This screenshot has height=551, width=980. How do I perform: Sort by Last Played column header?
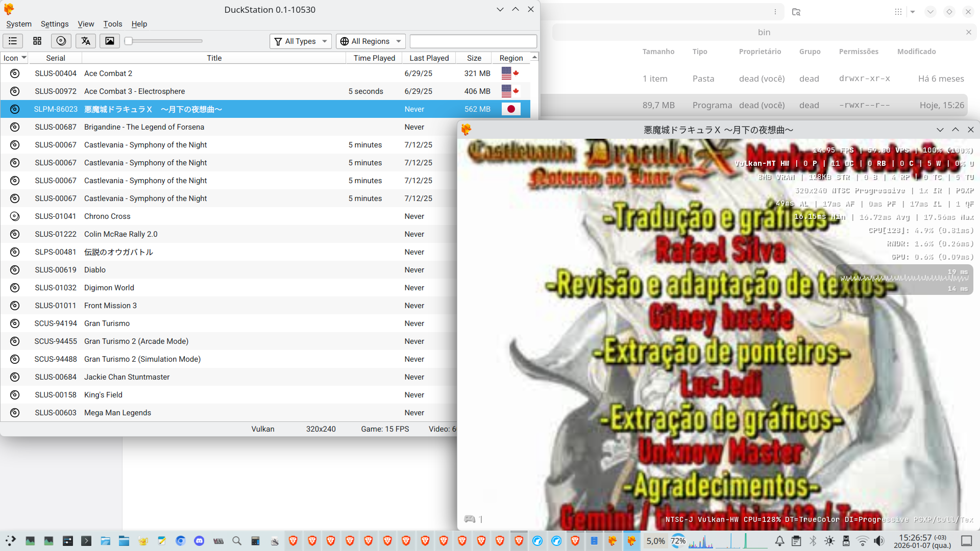429,58
